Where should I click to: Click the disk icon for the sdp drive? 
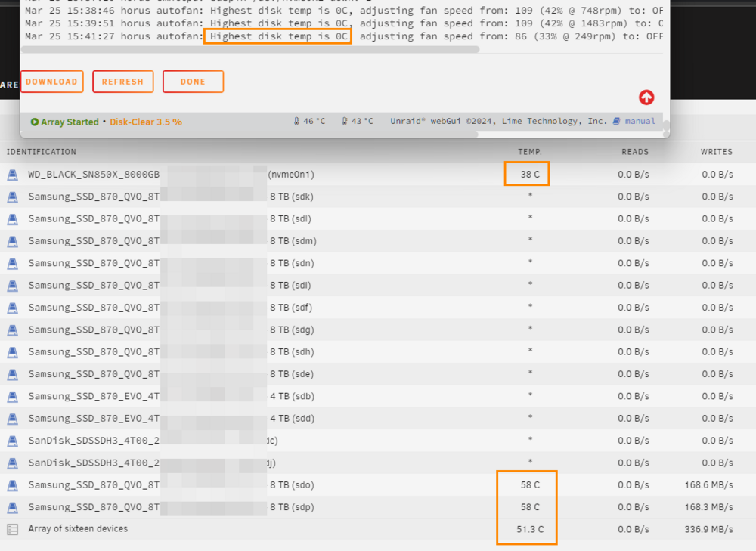(13, 507)
